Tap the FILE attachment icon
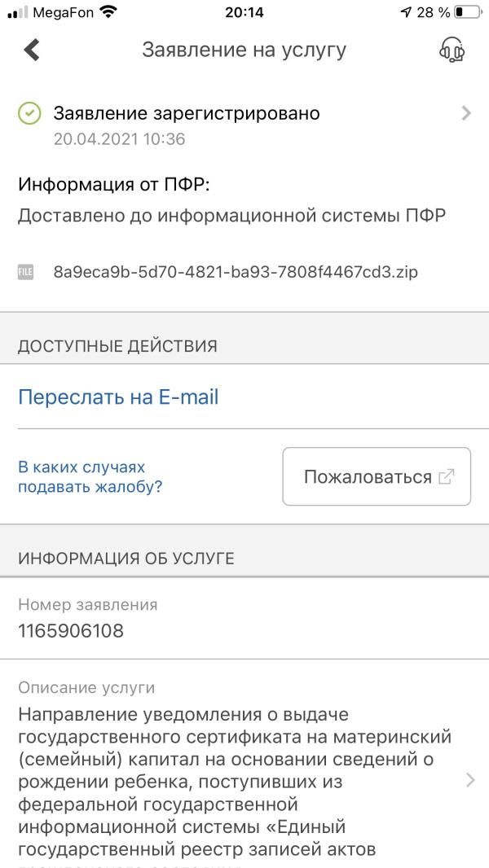Viewport: 489px width, 868px height. click(x=26, y=272)
